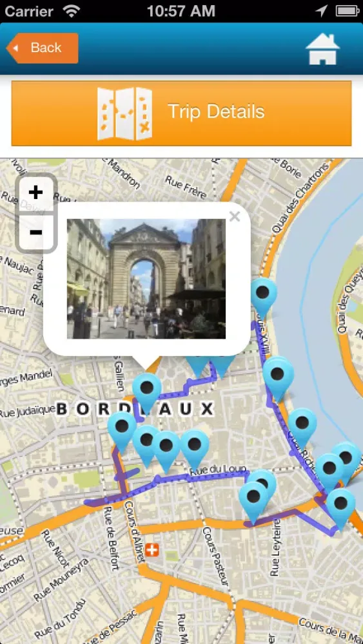Click the Cours d'Albret street label

pos(133,531)
